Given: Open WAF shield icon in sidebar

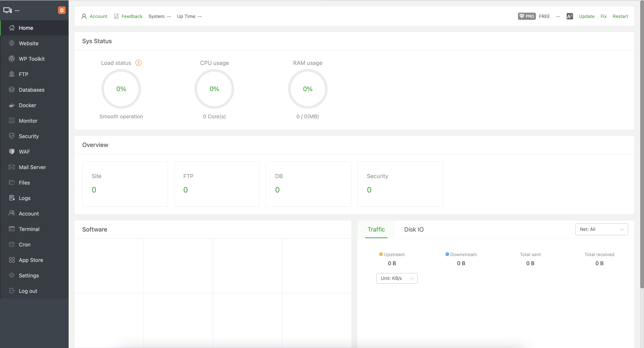Looking at the screenshot, I should click(x=11, y=152).
